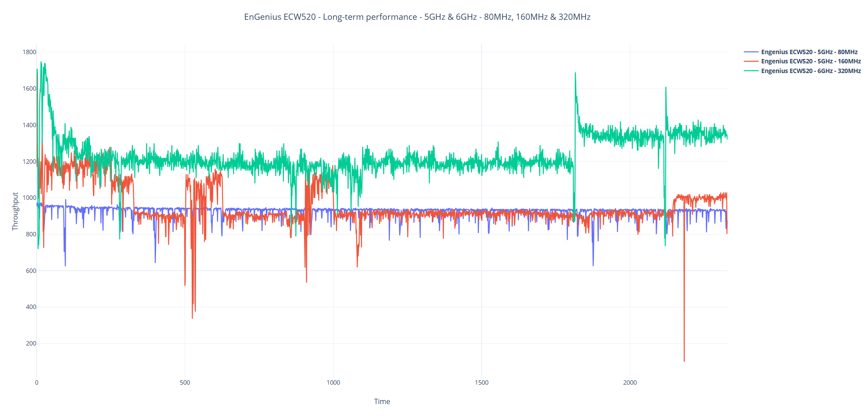Click the 500 x-axis tick label
Screen dimensions: 868x419
click(185, 382)
